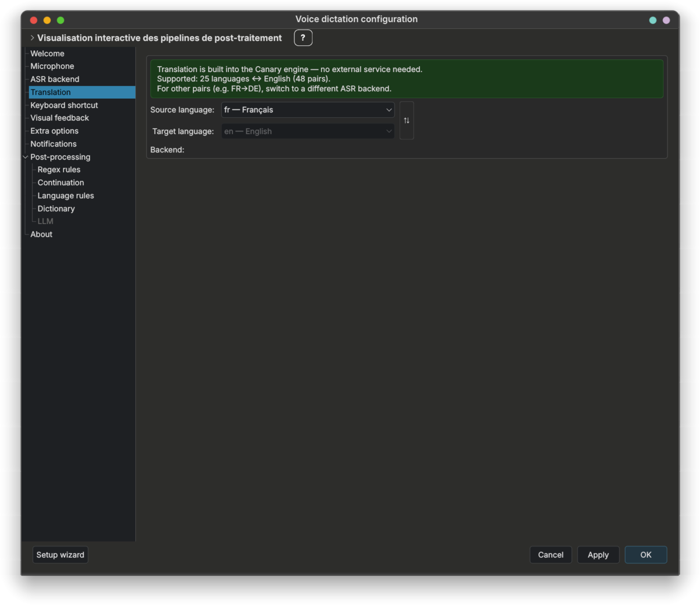The height and width of the screenshot is (605, 700).
Task: Click the green Canary translation info banner
Action: point(407,79)
